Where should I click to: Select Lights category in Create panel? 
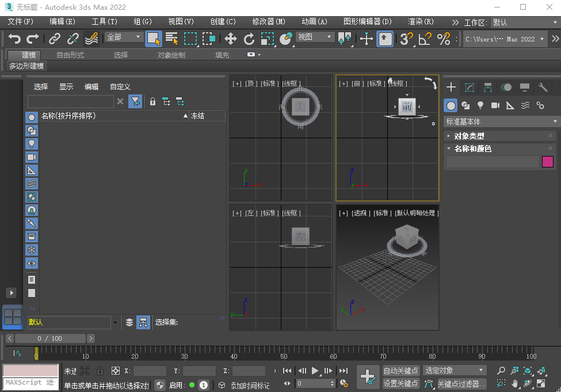[x=480, y=105]
